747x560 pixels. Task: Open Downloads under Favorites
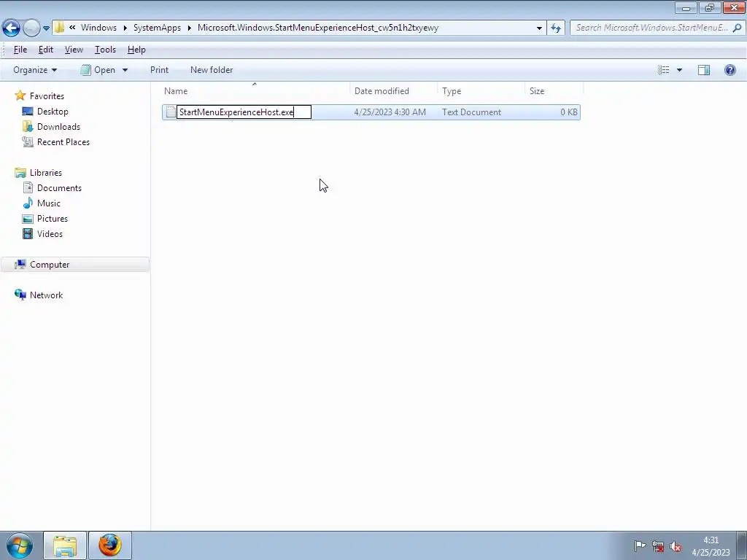coord(58,127)
